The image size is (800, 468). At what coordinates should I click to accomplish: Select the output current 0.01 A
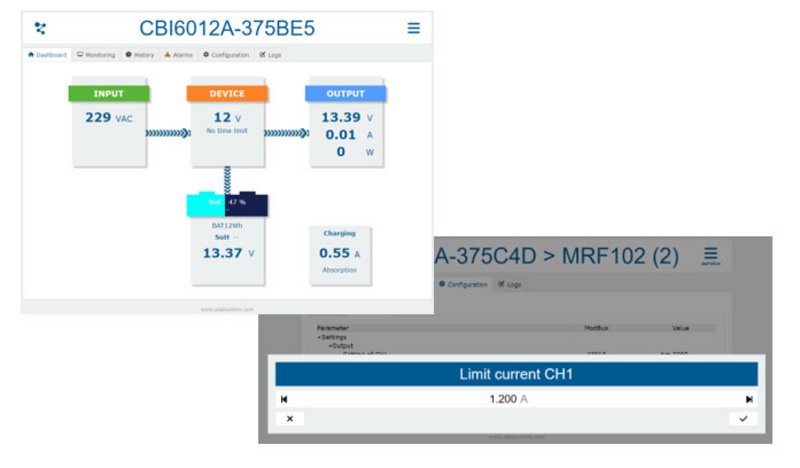349,135
